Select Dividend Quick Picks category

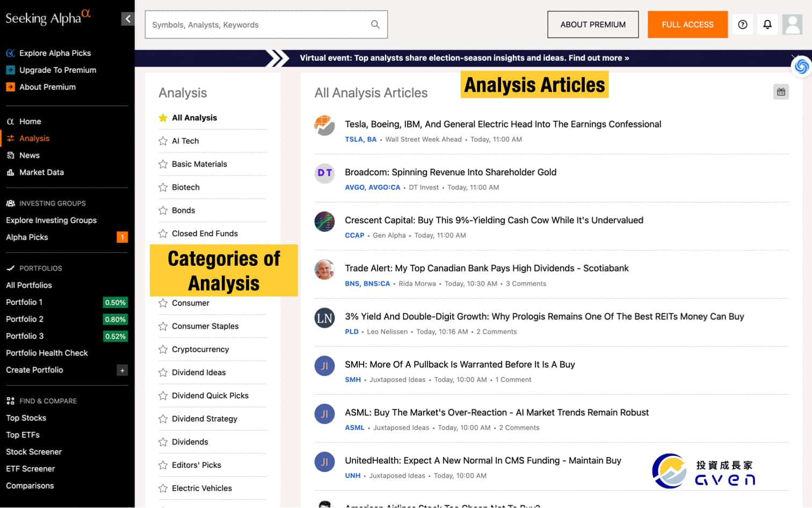tap(210, 395)
